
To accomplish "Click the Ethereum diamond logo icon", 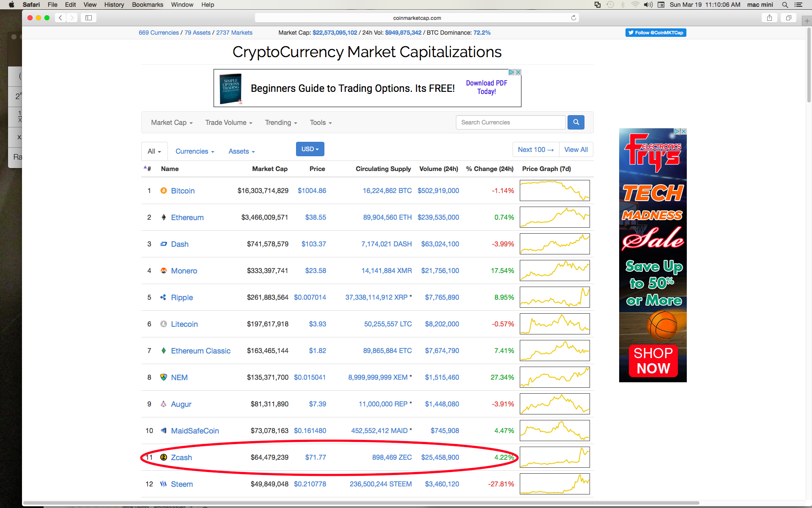I will coord(164,217).
